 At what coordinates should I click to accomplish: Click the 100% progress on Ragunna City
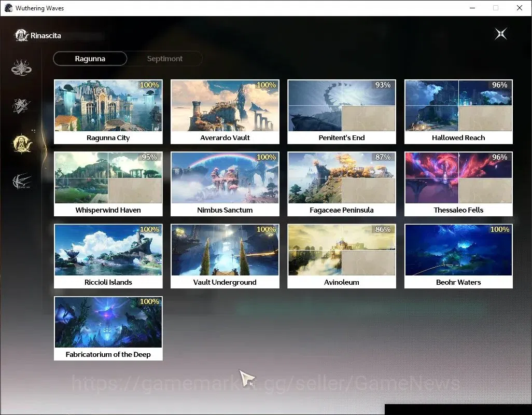click(149, 85)
